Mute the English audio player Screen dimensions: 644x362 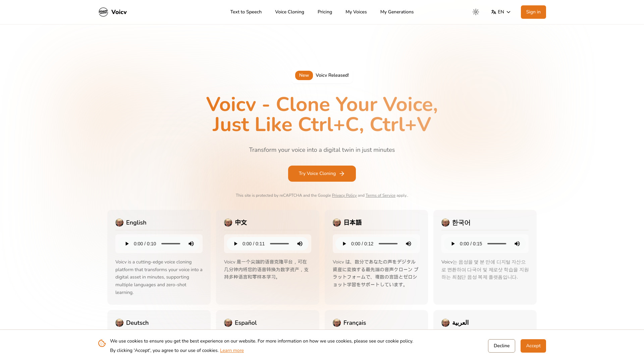(191, 244)
